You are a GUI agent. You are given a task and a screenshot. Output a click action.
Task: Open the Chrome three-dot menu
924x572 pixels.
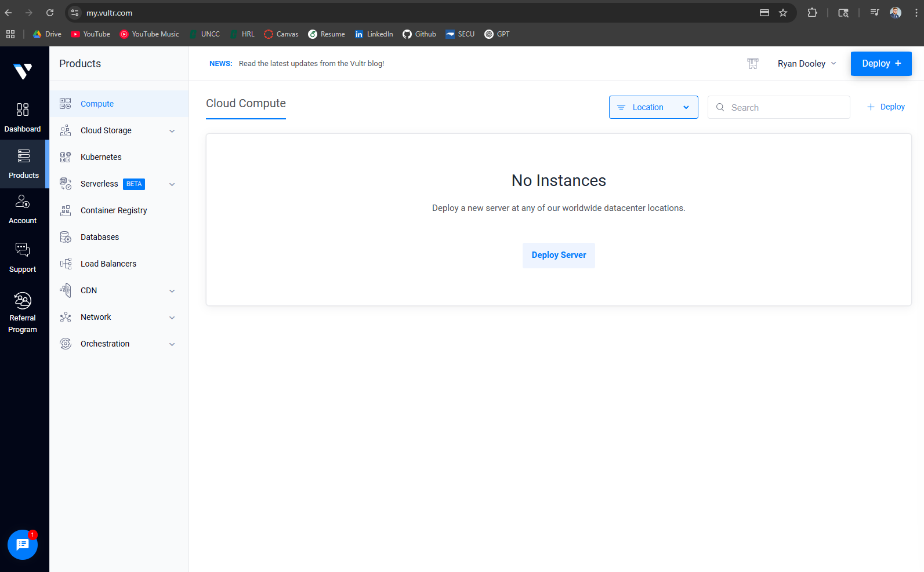click(x=916, y=13)
